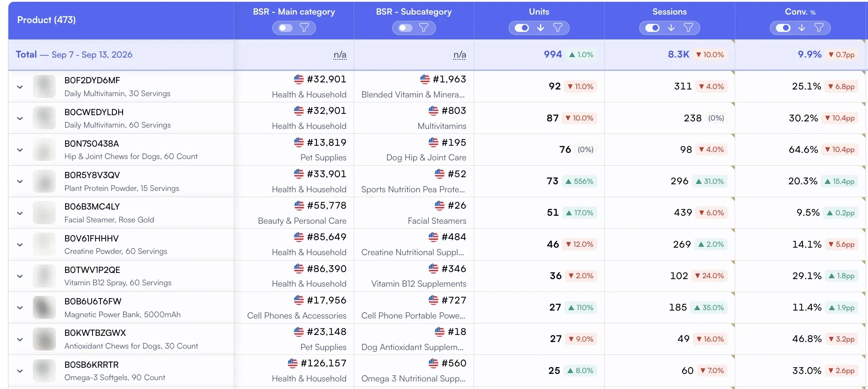Toggle the BSR Main category switch
Viewport: 868px width, 389px height.
[285, 28]
